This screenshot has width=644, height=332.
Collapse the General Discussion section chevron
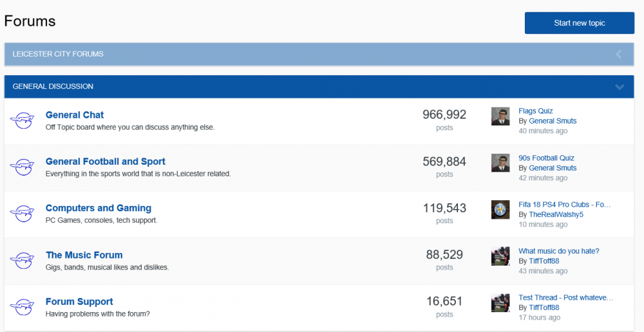pyautogui.click(x=620, y=87)
